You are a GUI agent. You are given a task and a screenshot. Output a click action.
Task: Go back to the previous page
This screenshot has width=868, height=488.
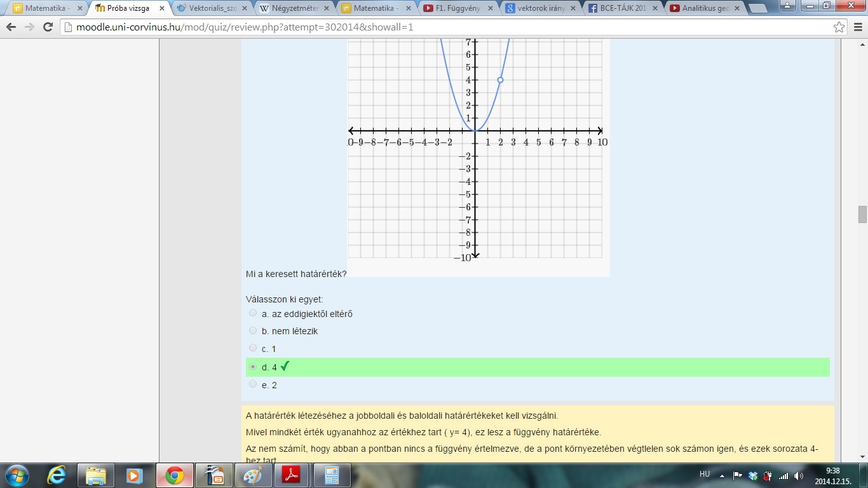[12, 27]
